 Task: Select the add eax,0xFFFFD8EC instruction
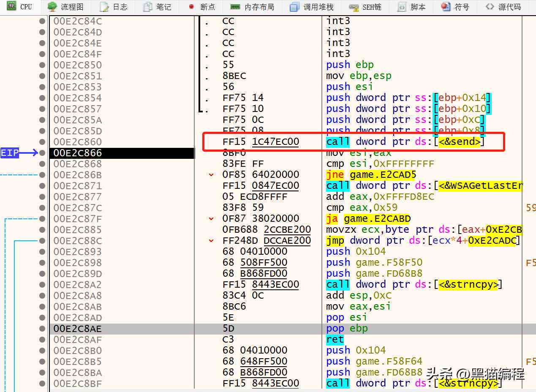pyautogui.click(x=380, y=197)
